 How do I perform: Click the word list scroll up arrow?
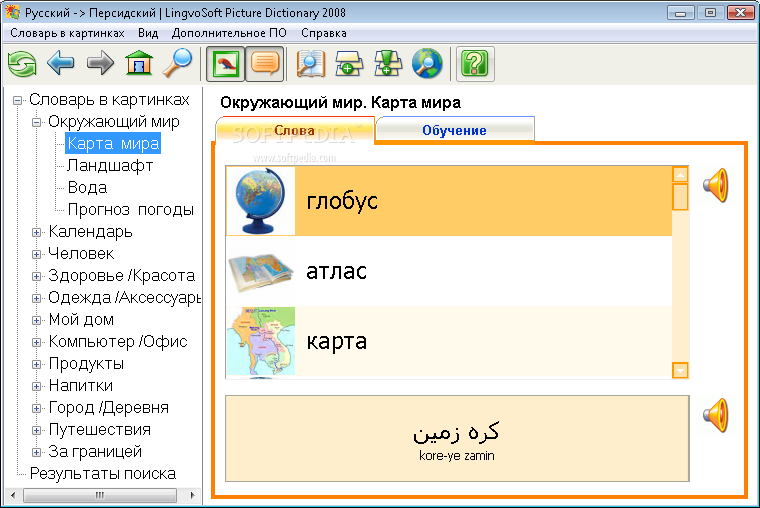pos(681,175)
